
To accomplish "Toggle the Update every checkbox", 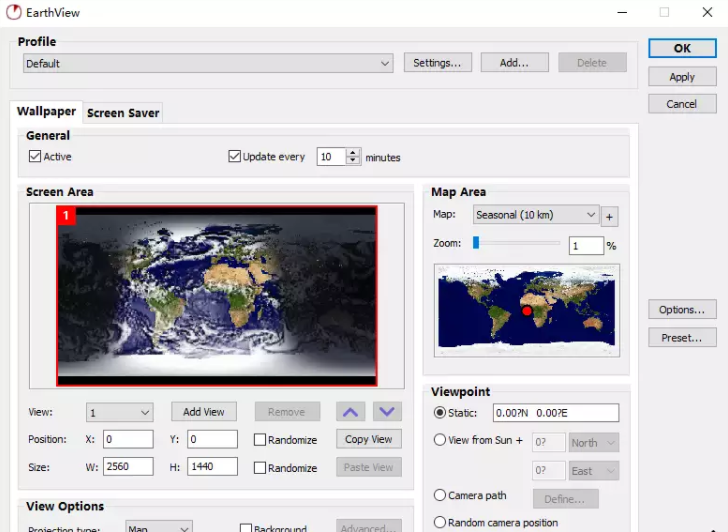I will (235, 157).
